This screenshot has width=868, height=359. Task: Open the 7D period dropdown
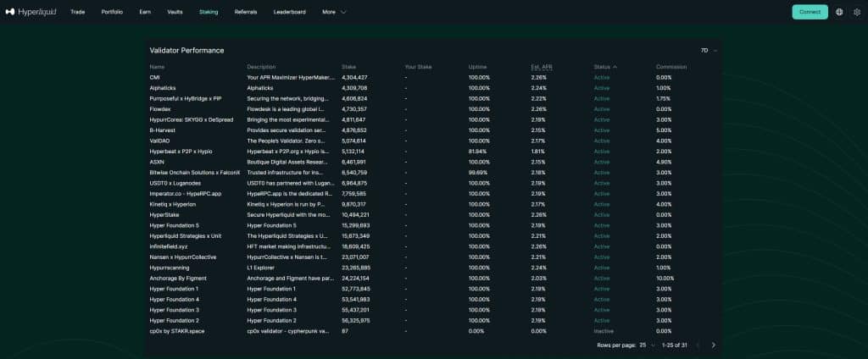point(709,50)
